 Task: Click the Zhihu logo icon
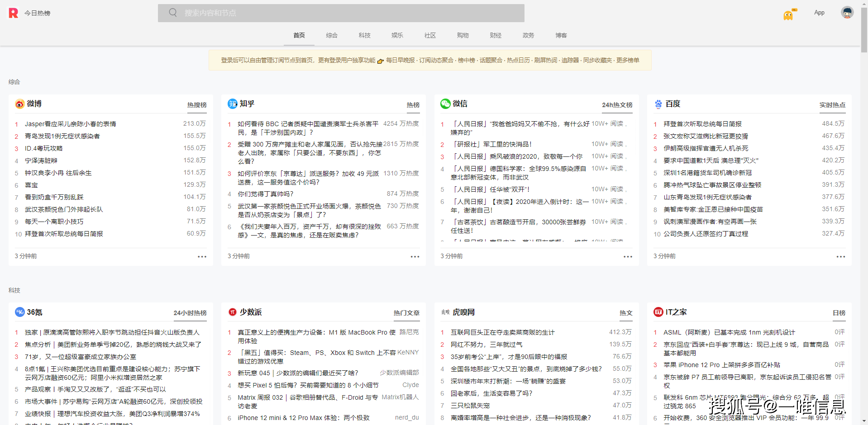point(233,104)
